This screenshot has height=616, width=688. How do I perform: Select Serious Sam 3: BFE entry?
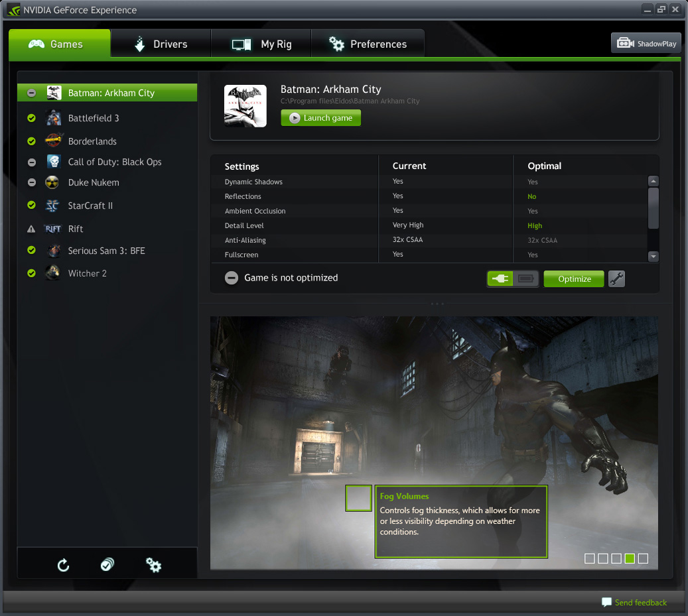[107, 251]
